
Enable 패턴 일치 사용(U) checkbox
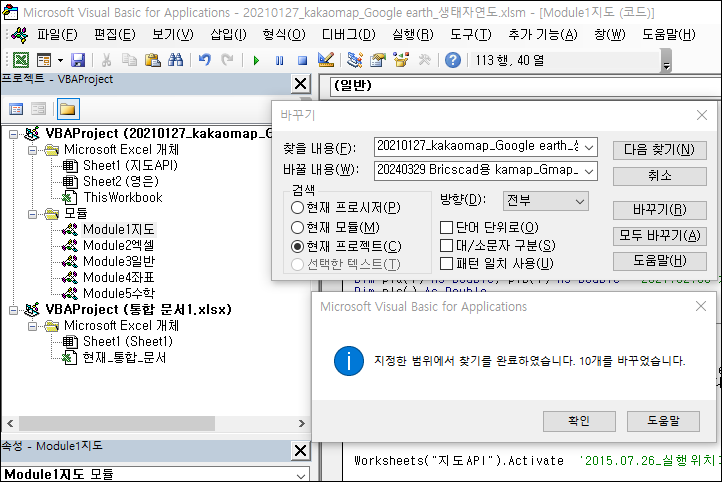[x=446, y=264]
